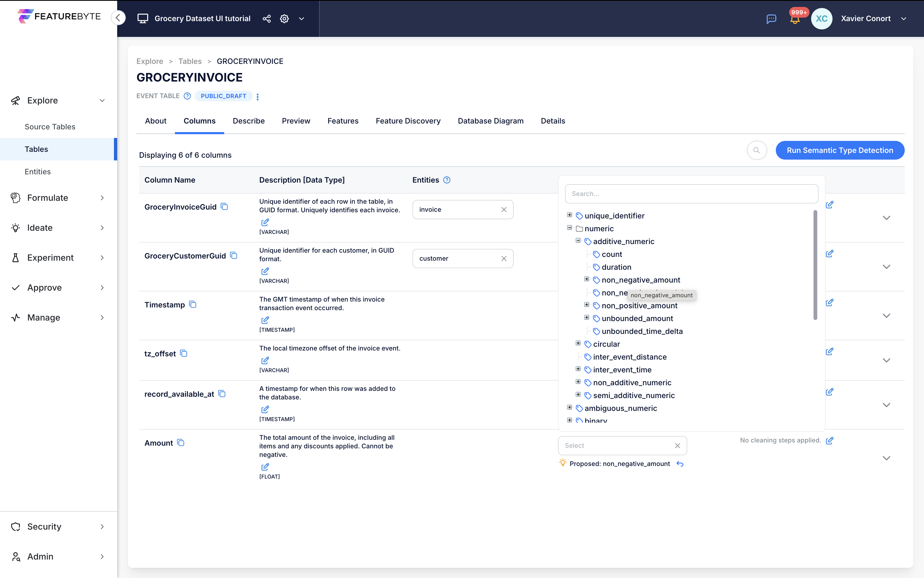
Task: Open the user menu dropdown next to Xavier Conort
Action: (x=904, y=19)
